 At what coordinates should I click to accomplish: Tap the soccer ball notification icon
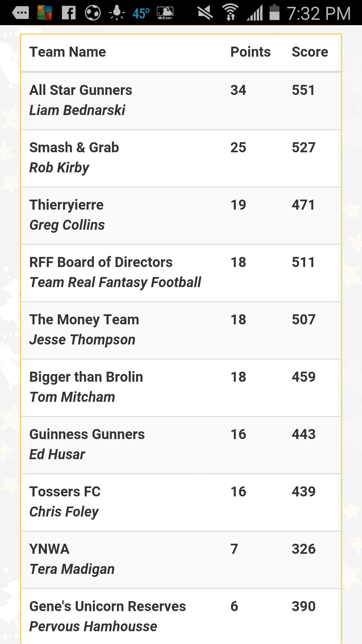pos(93,13)
